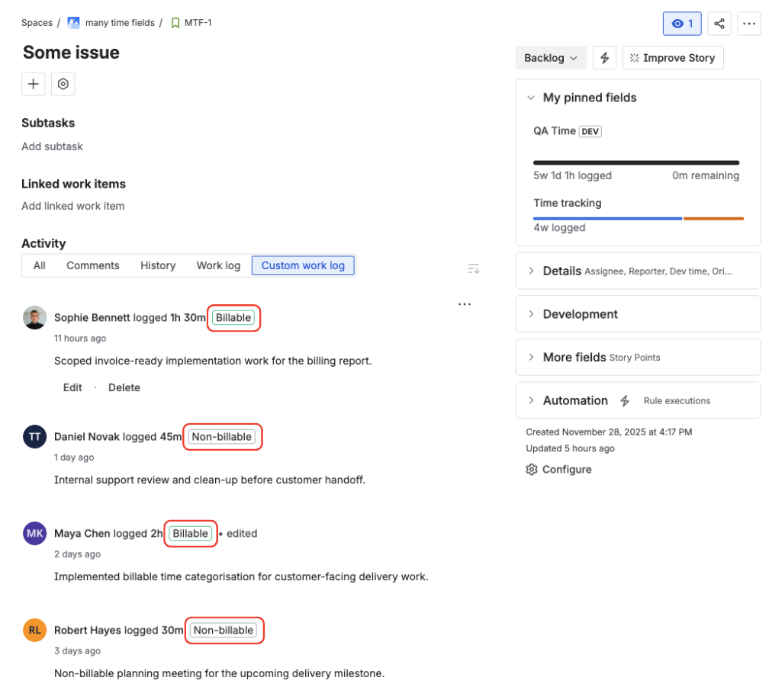The height and width of the screenshot is (700, 772).
Task: Collapse the My pinned fields panel
Action: tap(531, 98)
